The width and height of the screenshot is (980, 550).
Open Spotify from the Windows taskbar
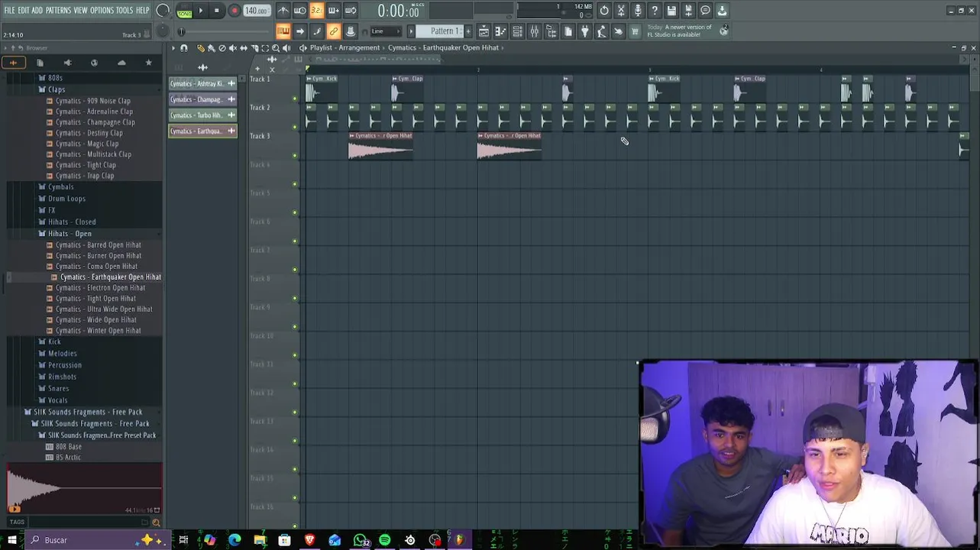pyautogui.click(x=385, y=540)
